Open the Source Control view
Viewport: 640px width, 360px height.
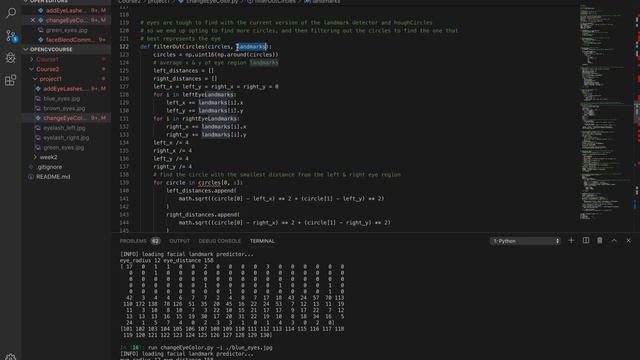click(11, 36)
